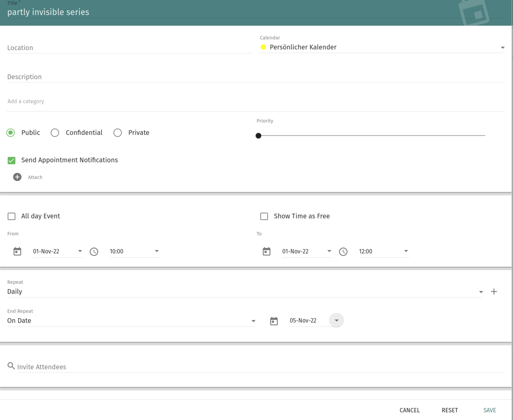Click the From time clock icon
The image size is (513, 420).
(x=94, y=252)
